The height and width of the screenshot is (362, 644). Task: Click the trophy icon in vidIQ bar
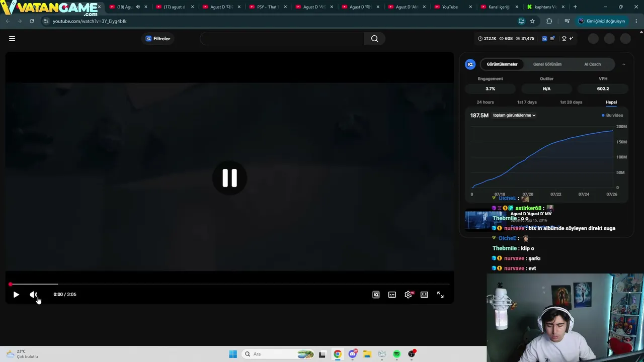tap(564, 39)
